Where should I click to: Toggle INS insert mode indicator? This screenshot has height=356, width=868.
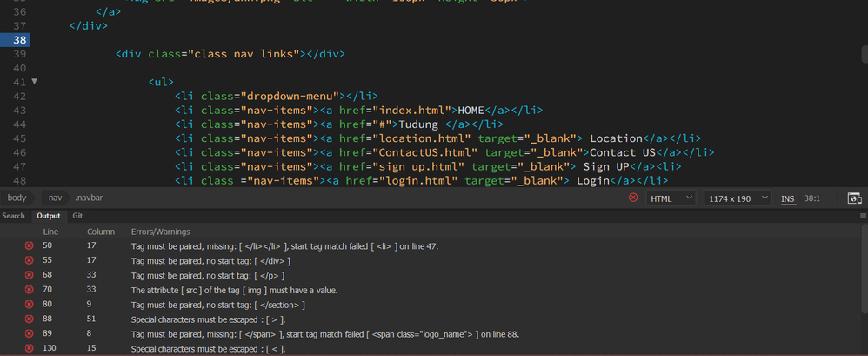click(787, 198)
